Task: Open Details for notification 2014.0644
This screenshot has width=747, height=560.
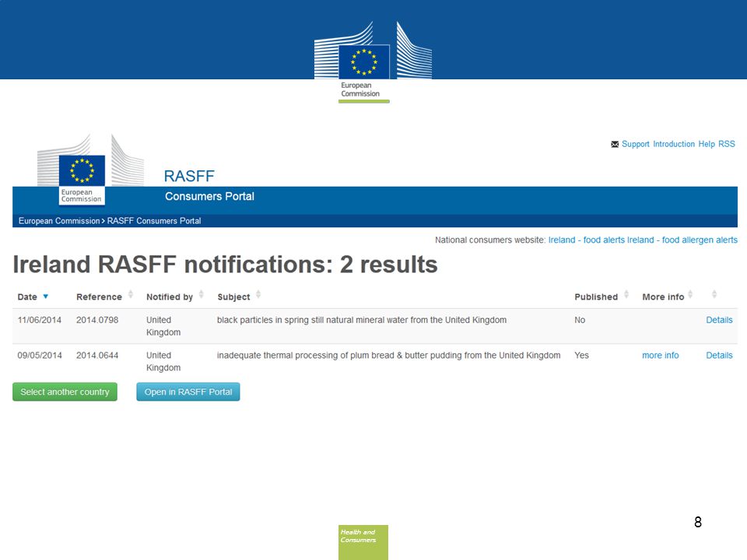Action: click(x=719, y=355)
